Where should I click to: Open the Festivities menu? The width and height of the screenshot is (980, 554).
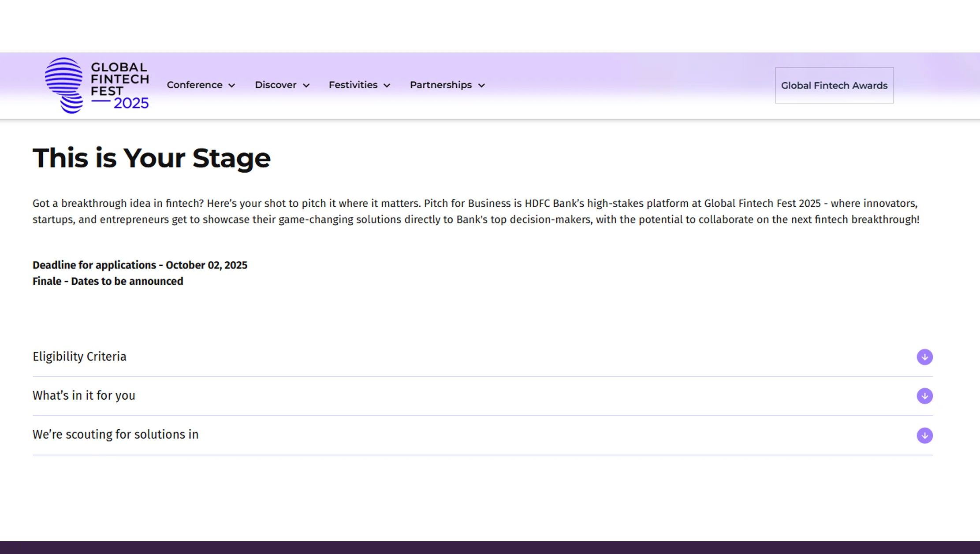(353, 85)
